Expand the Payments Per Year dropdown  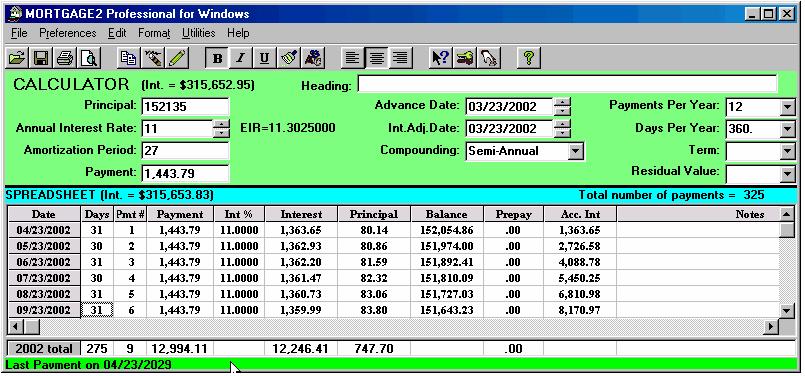(787, 108)
